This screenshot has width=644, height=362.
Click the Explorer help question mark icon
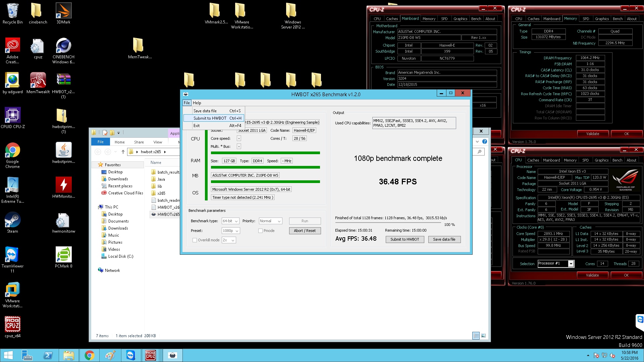485,142
